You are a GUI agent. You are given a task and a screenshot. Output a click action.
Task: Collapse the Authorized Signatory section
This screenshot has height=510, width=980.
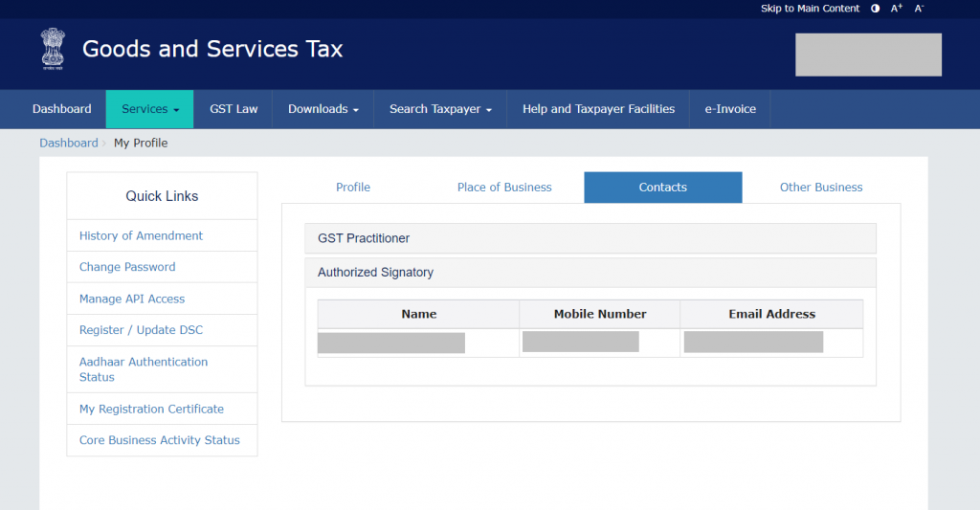coord(590,273)
